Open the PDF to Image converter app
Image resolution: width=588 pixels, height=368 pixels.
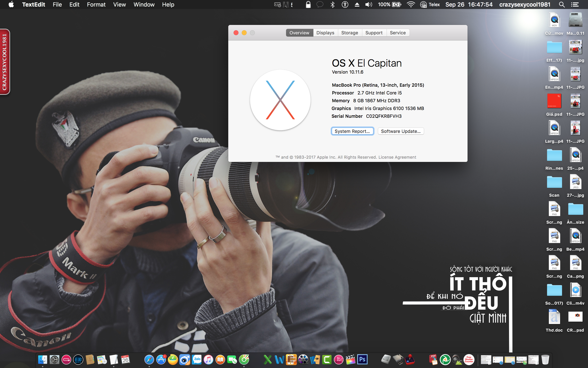(x=433, y=359)
